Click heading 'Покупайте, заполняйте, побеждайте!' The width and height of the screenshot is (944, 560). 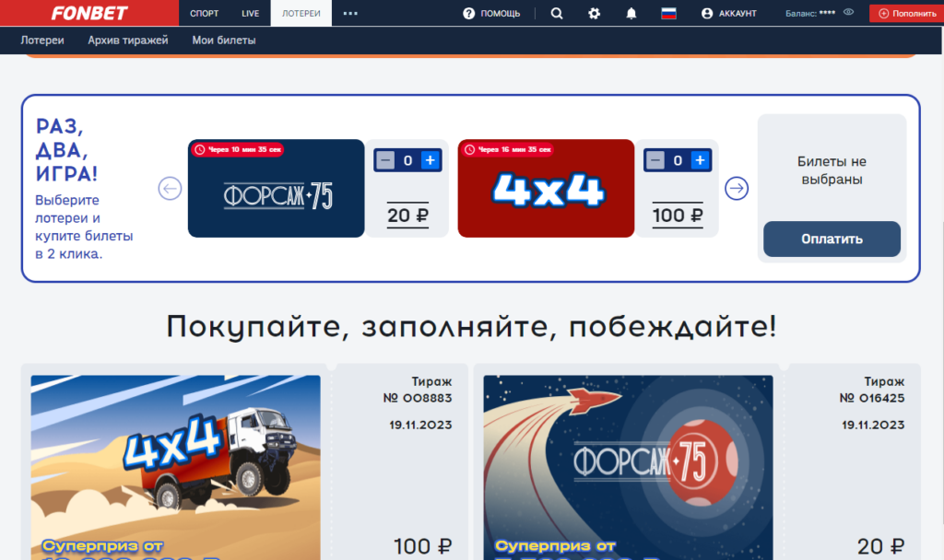(x=471, y=327)
